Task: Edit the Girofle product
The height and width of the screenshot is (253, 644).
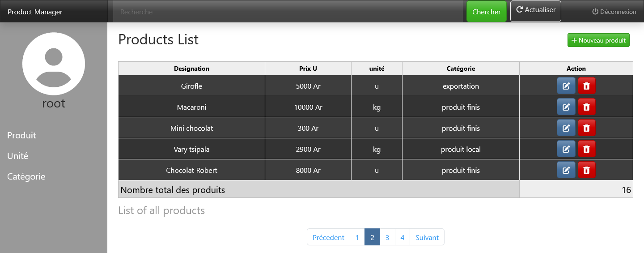Action: 566,86
